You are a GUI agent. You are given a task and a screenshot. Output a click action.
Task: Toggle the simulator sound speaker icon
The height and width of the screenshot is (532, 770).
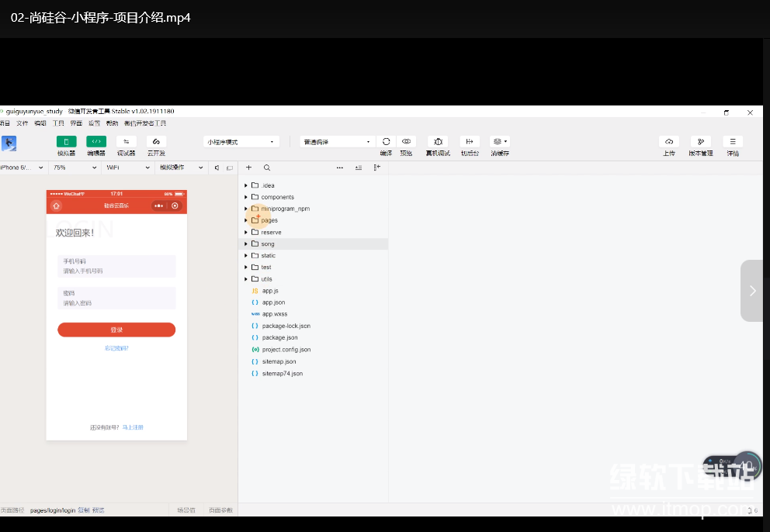pos(217,168)
